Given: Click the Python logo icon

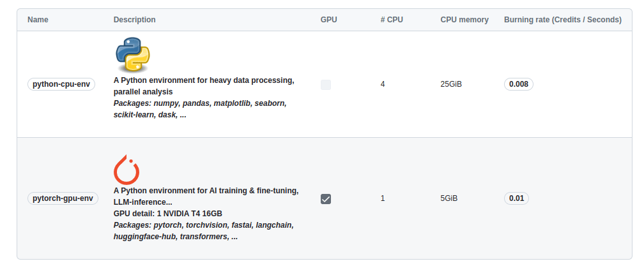Looking at the screenshot, I should coord(133,54).
